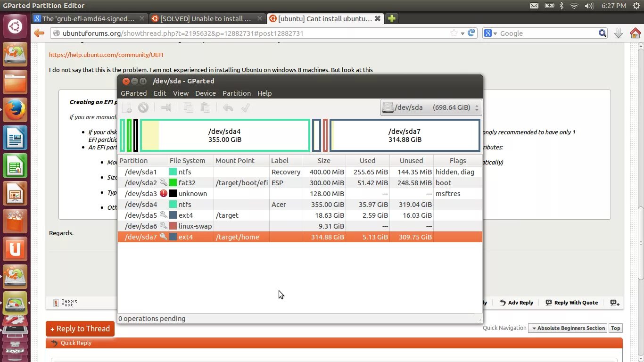Click the Report Post link
This screenshot has height=362, width=644.
coord(65,303)
